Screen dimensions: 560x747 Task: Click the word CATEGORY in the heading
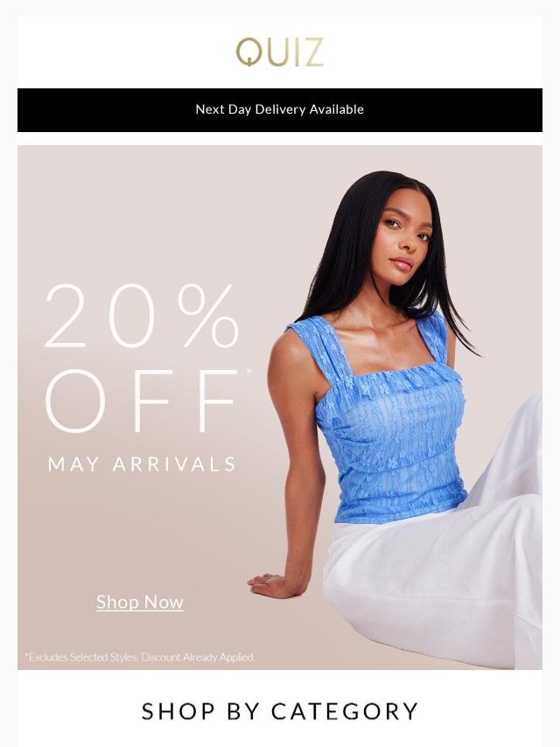(345, 711)
